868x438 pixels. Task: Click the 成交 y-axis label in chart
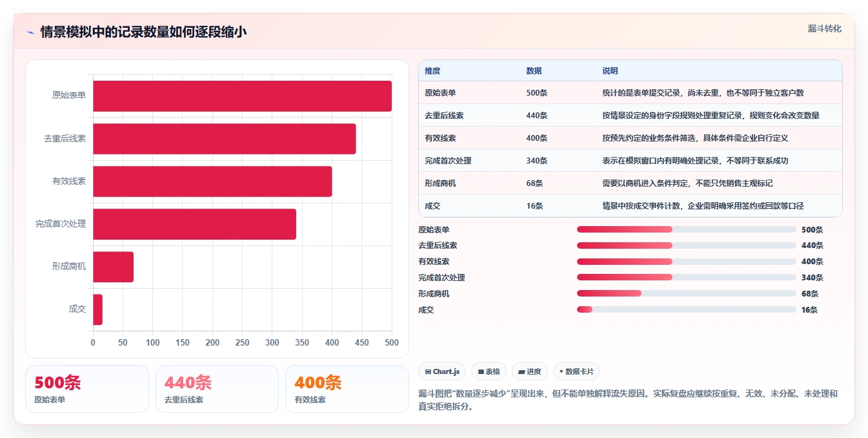click(77, 309)
